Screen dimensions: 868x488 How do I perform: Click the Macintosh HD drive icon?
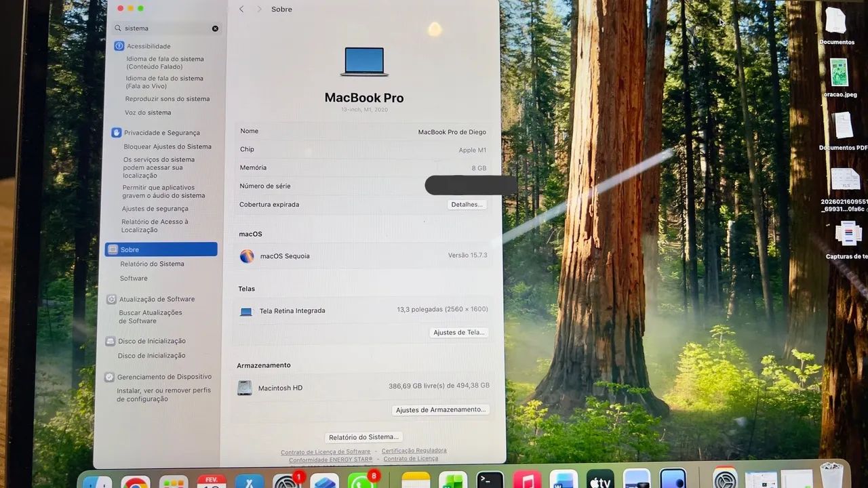(245, 387)
